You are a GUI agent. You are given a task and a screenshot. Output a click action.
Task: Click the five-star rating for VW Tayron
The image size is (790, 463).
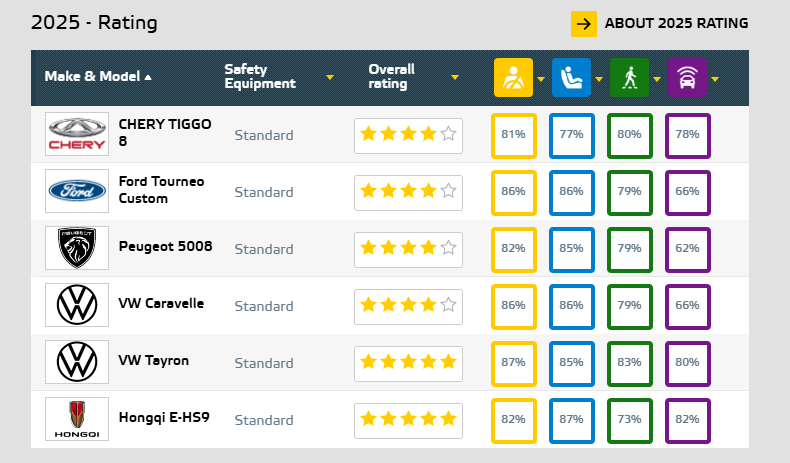408,363
